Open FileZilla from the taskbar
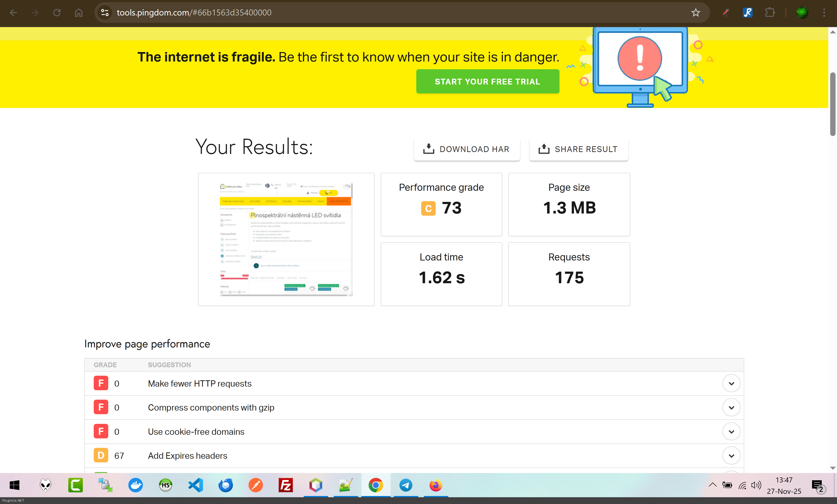This screenshot has height=504, width=837. 285,485
